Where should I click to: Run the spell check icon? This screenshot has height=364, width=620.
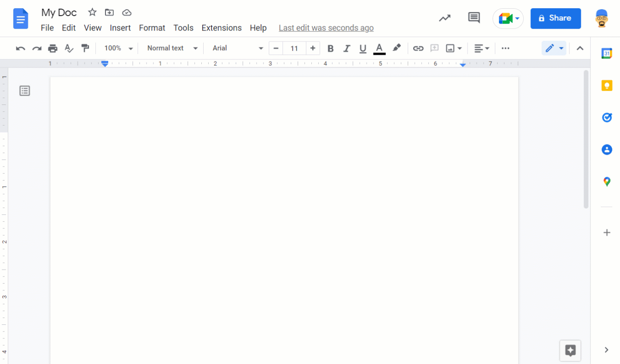pyautogui.click(x=69, y=48)
